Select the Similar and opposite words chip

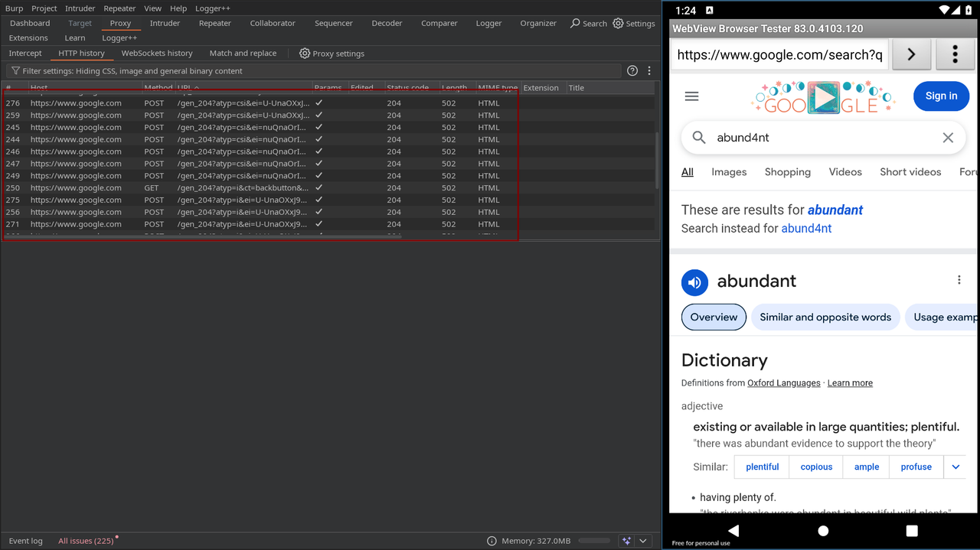click(825, 317)
